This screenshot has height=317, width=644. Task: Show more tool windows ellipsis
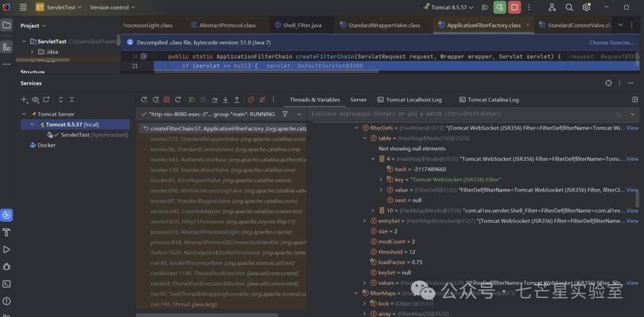7,64
